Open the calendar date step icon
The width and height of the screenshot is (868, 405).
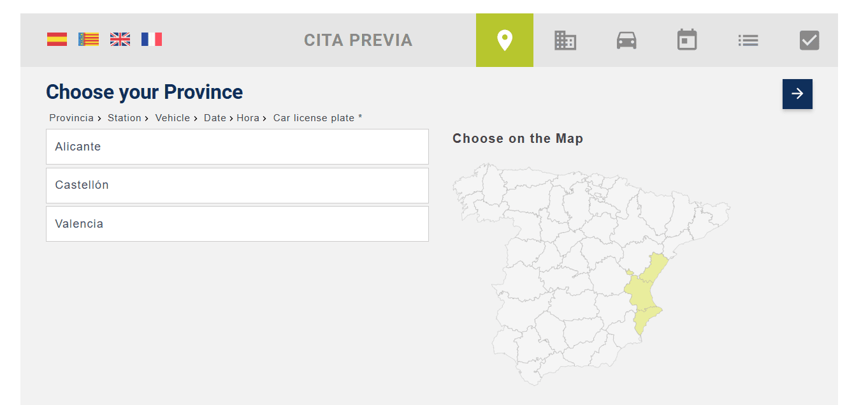pyautogui.click(x=687, y=40)
